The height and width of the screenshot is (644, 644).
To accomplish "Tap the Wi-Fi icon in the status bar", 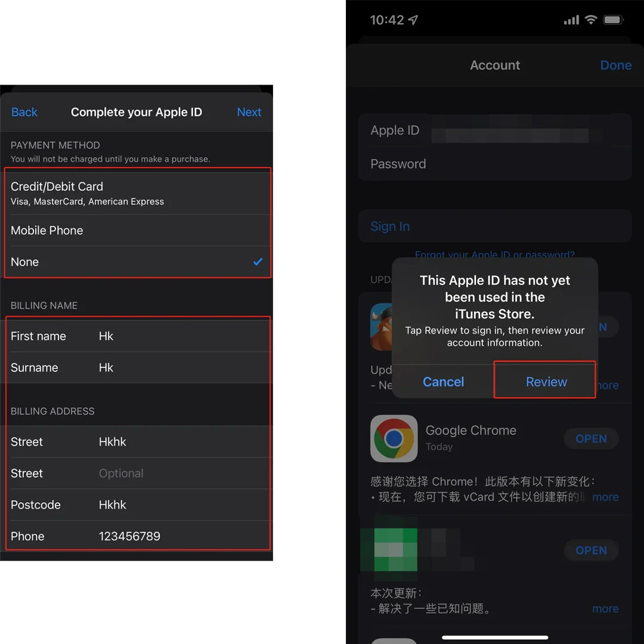I will pyautogui.click(x=591, y=20).
